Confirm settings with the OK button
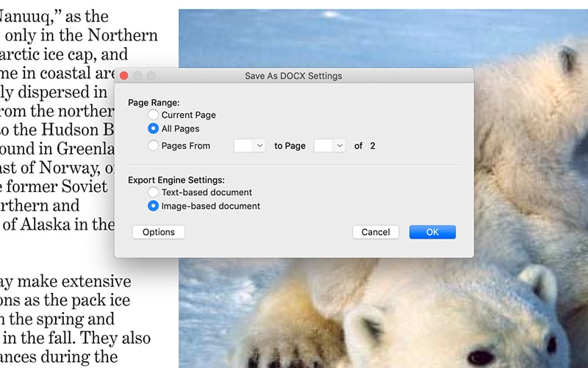 (x=432, y=232)
